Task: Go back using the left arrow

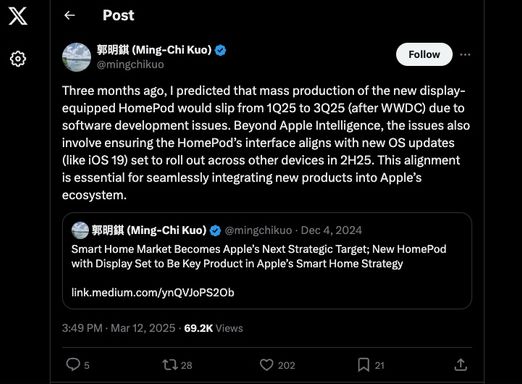Action: tap(69, 15)
